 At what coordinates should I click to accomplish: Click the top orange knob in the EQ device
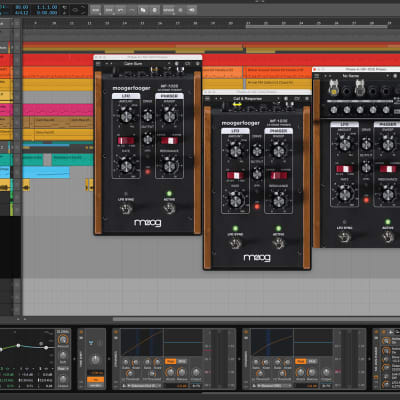coord(63,340)
